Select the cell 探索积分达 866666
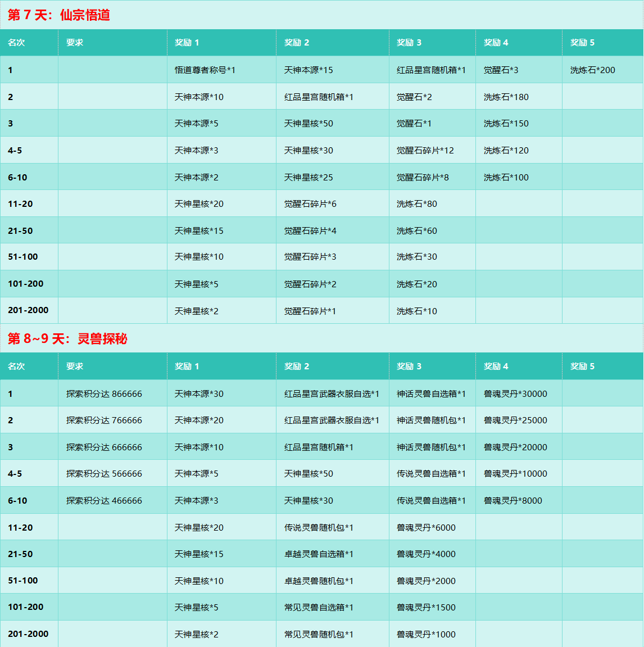 point(112,393)
